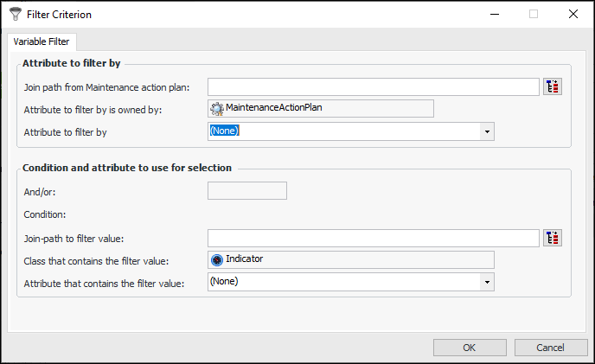Click the Indicator class icon
Screen dimensions: 595x364
tap(217, 259)
